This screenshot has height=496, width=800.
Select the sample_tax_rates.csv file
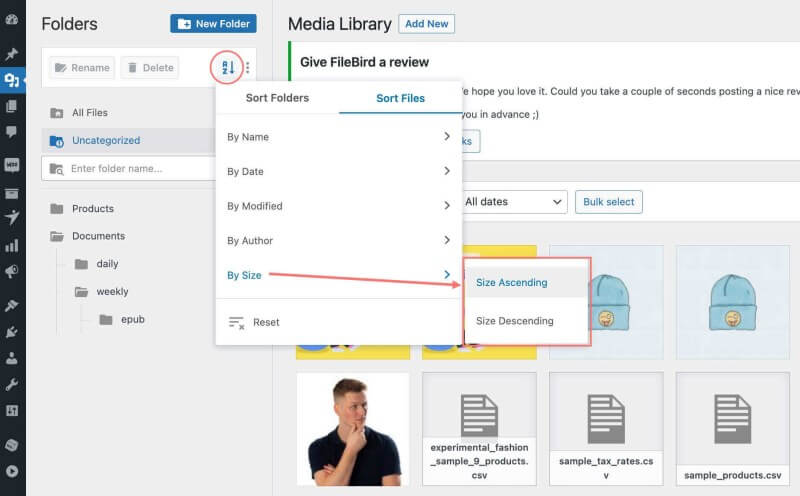coord(606,429)
